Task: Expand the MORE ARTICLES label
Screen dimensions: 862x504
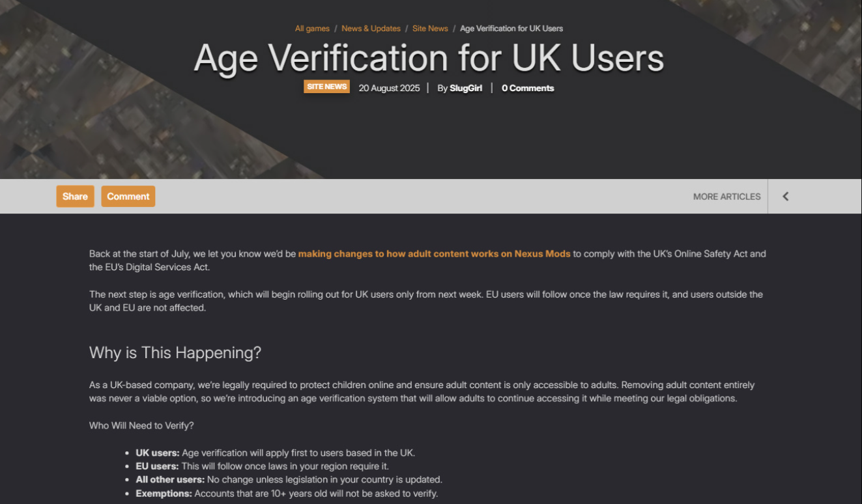Action: (x=726, y=197)
